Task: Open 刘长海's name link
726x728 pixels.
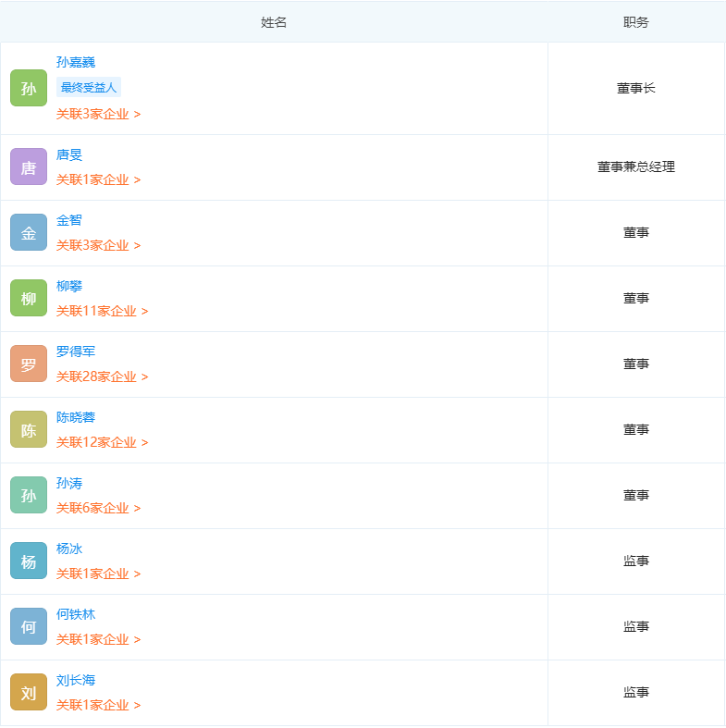Action: 76,680
